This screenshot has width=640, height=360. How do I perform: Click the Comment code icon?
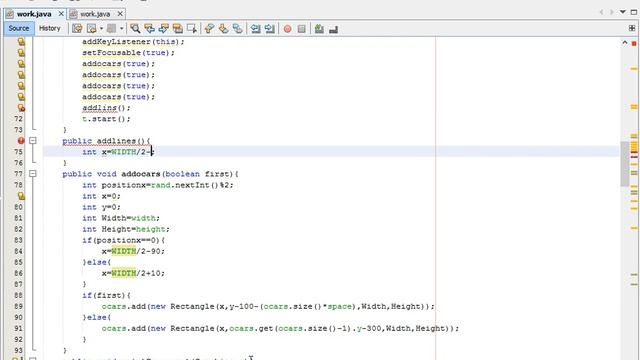tap(319, 29)
